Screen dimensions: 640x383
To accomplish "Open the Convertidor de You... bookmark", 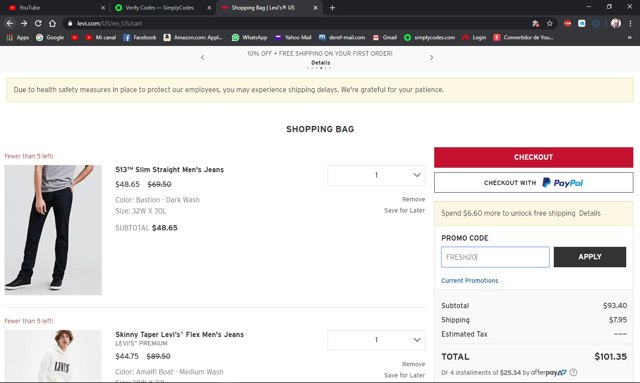I will pyautogui.click(x=523, y=38).
